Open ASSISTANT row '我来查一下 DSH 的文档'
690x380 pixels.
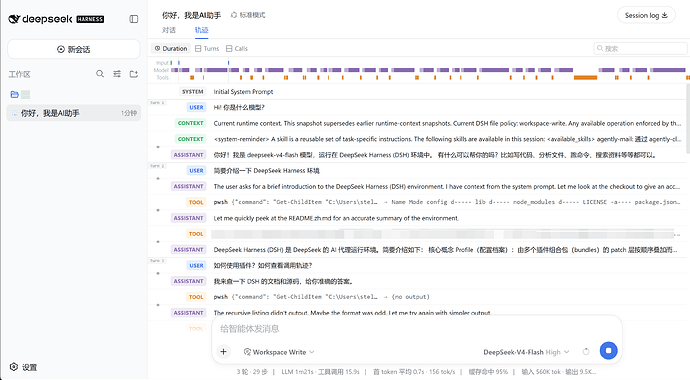417,281
